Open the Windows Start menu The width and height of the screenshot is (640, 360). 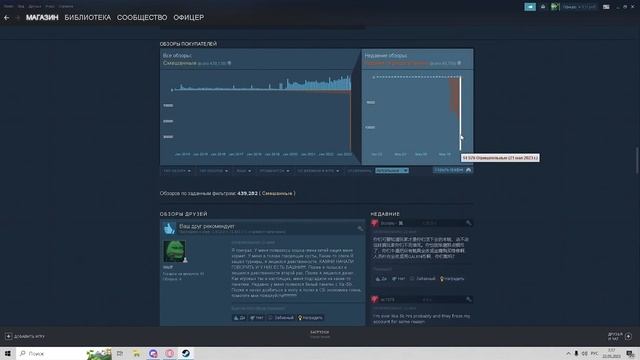(7, 353)
